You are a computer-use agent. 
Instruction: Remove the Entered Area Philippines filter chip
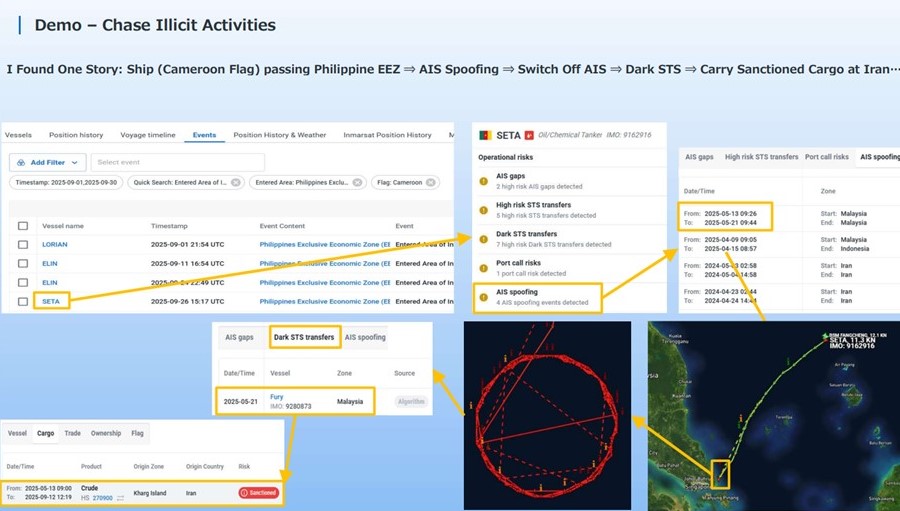click(359, 183)
